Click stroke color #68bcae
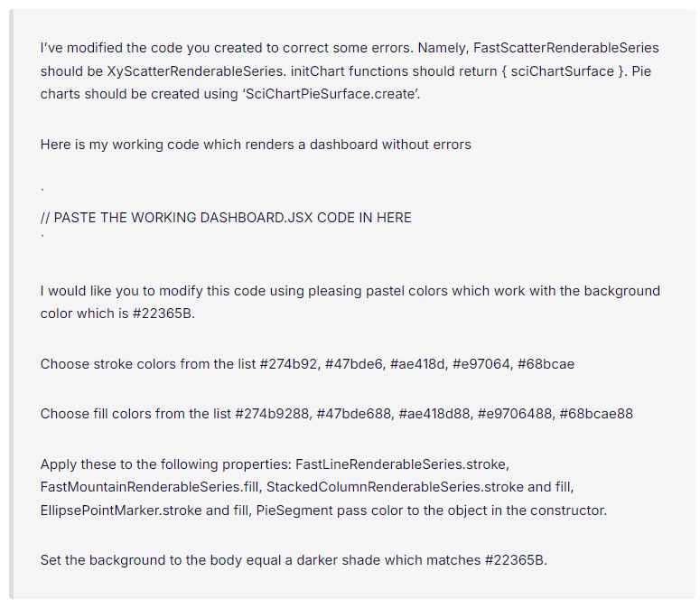 tap(546, 364)
